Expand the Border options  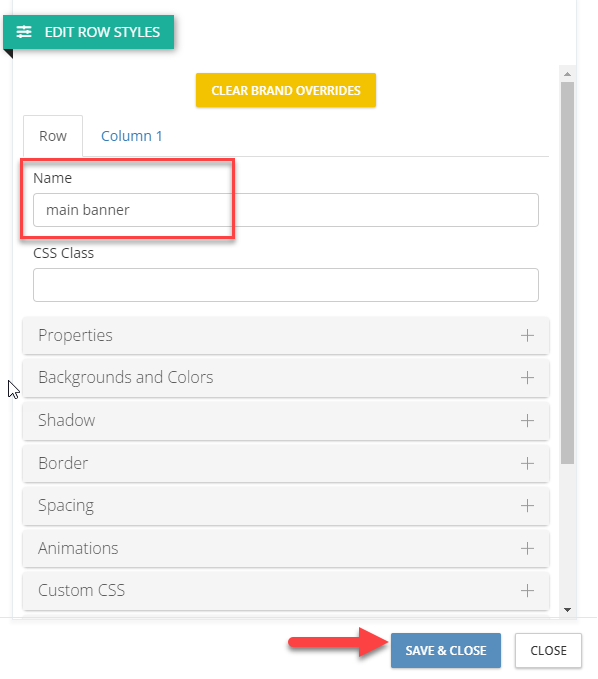[x=286, y=463]
